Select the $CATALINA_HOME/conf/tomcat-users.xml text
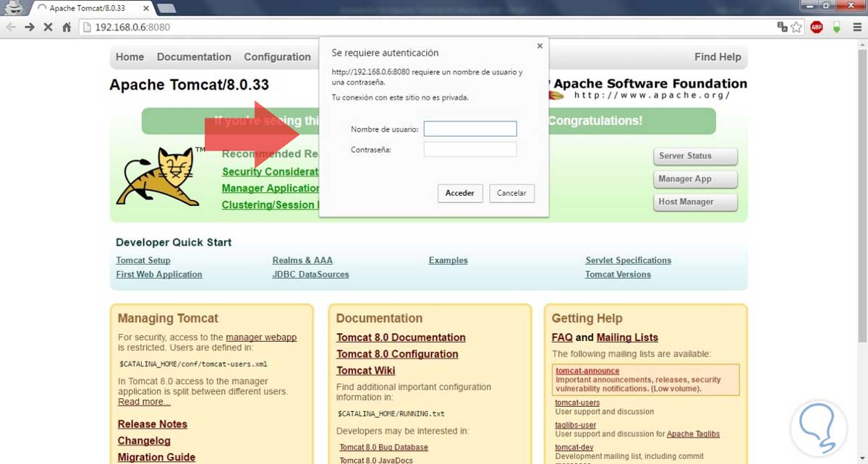868x464 pixels. [193, 364]
